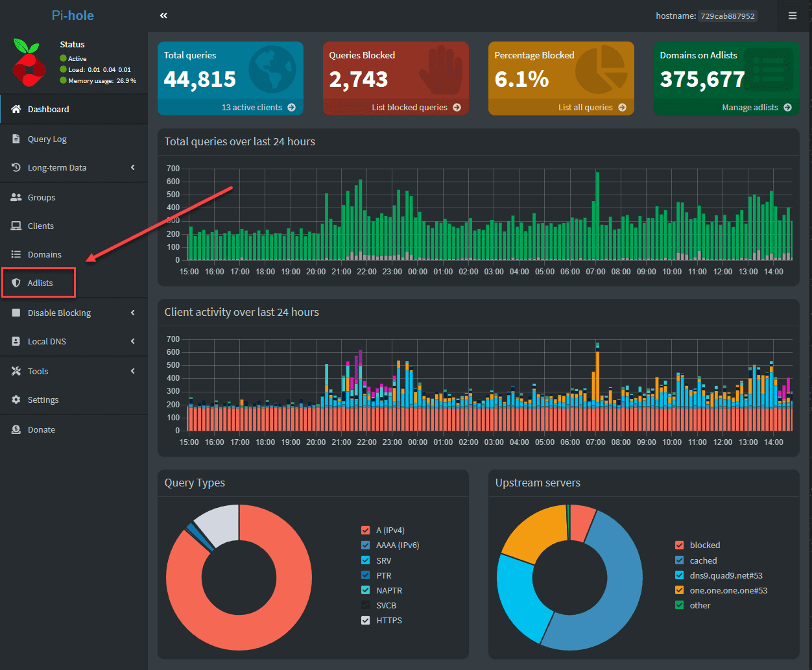Open the Query Log page
Image resolution: width=812 pixels, height=670 pixels.
pos(47,139)
